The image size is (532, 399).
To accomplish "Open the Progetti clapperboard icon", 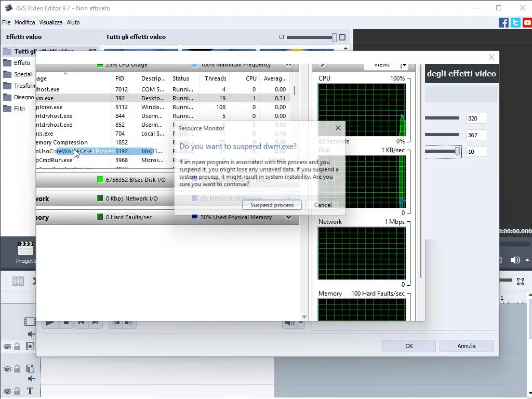I will (x=25, y=248).
